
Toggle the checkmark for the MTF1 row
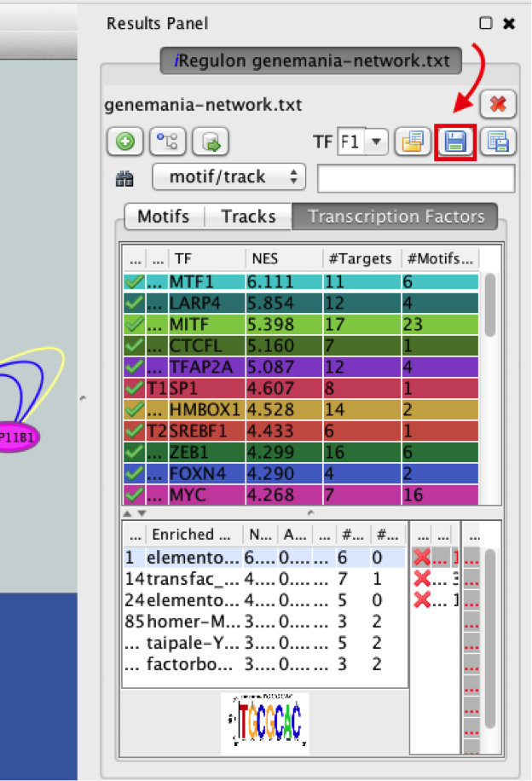133,281
